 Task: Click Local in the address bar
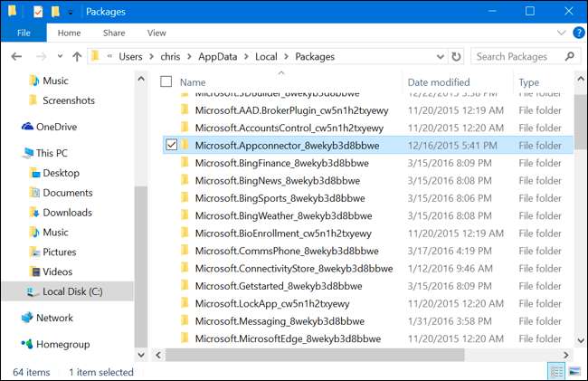click(x=266, y=57)
